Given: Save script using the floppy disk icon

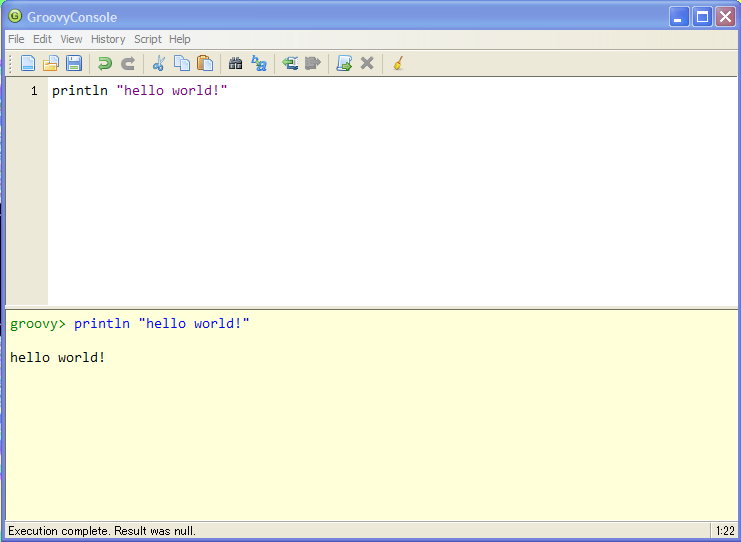Looking at the screenshot, I should coord(74,63).
